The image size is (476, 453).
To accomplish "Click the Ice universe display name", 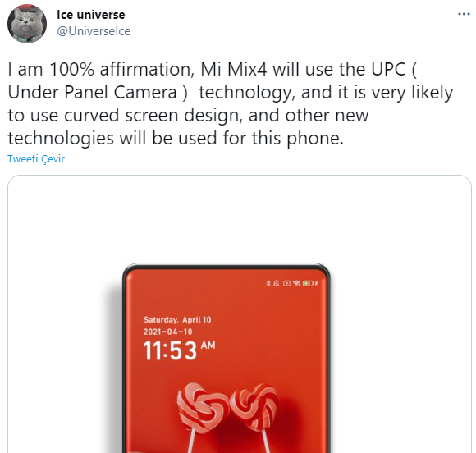I will point(91,15).
